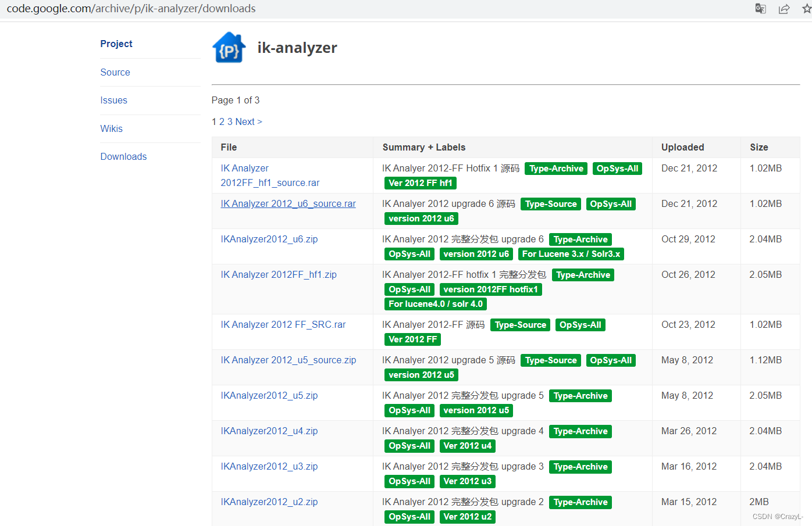This screenshot has width=812, height=526.
Task: Click Type-Source label in the u6 source row
Action: (x=551, y=204)
